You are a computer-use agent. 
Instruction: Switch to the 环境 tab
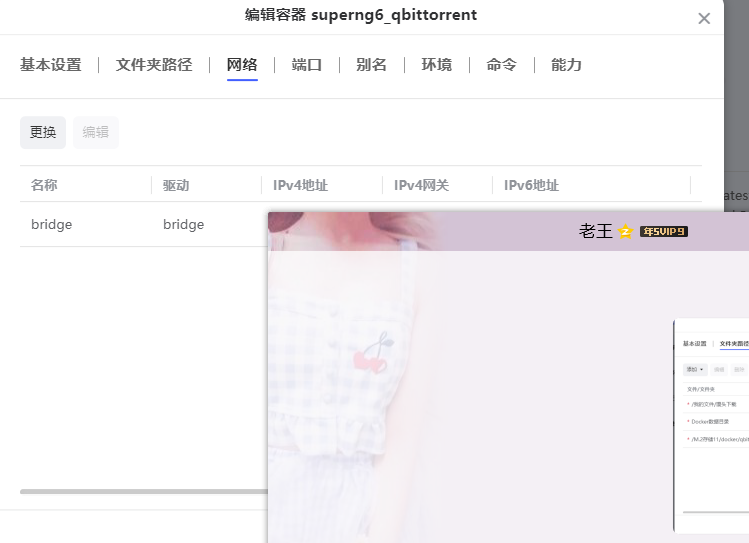click(x=436, y=65)
